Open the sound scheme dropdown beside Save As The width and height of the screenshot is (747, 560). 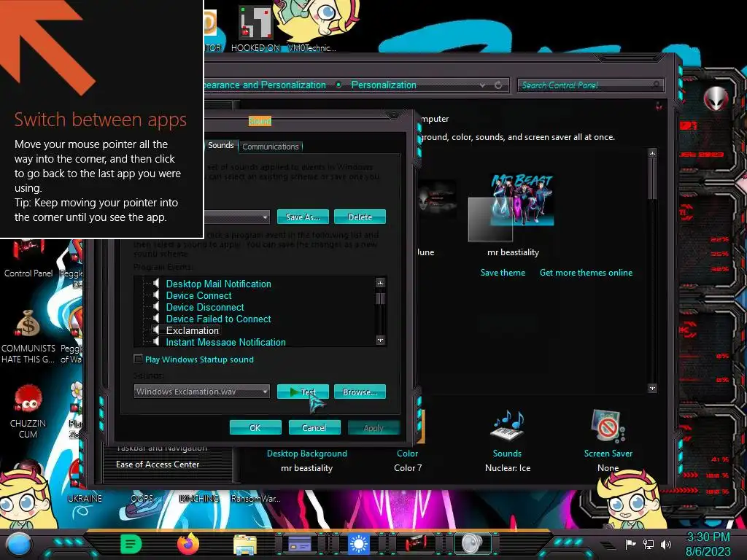(x=266, y=217)
